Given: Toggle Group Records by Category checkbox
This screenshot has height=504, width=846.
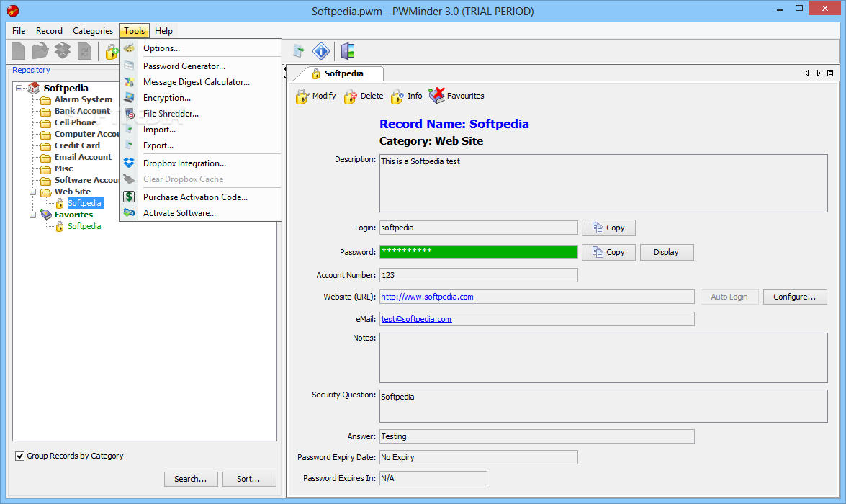Looking at the screenshot, I should tap(20, 456).
